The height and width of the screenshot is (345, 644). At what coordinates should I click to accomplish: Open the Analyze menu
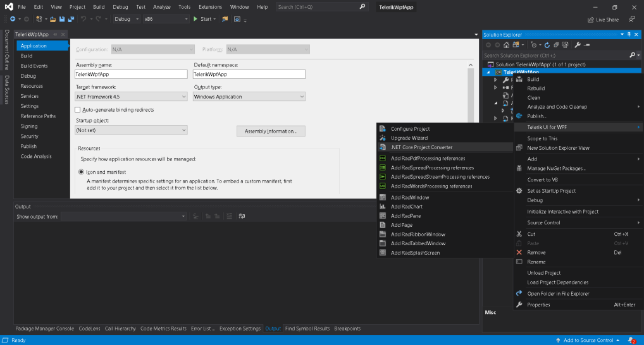tap(162, 7)
